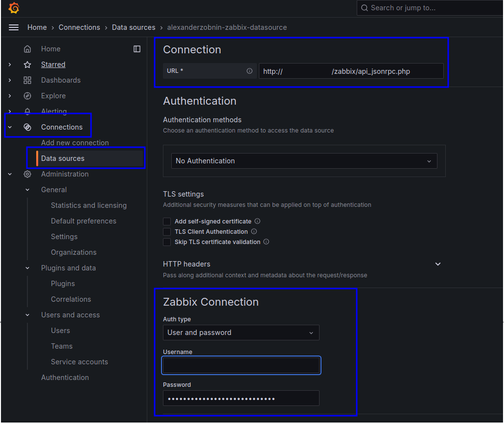Screen dimensions: 504x424
Task: Open Default preferences page
Action: click(x=84, y=222)
